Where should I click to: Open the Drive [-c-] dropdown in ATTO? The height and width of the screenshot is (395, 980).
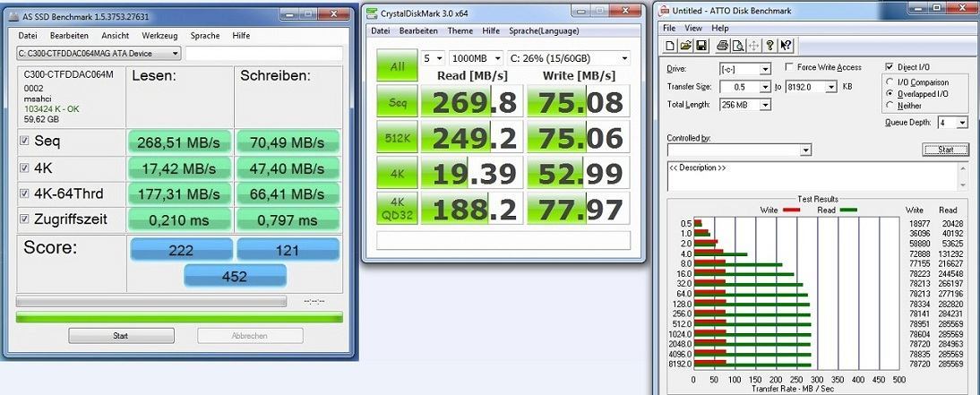745,69
